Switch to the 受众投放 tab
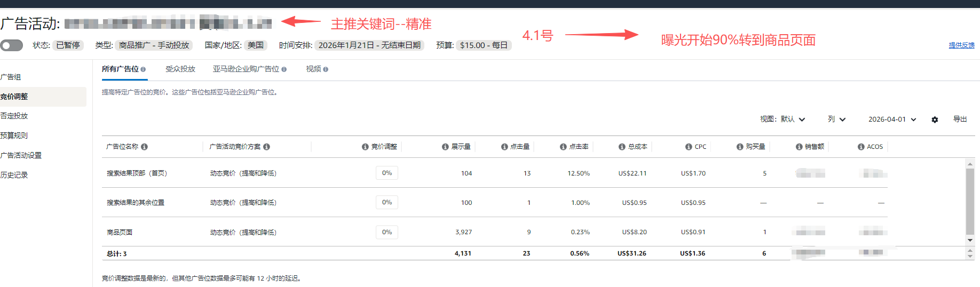The image size is (980, 287). (x=180, y=69)
